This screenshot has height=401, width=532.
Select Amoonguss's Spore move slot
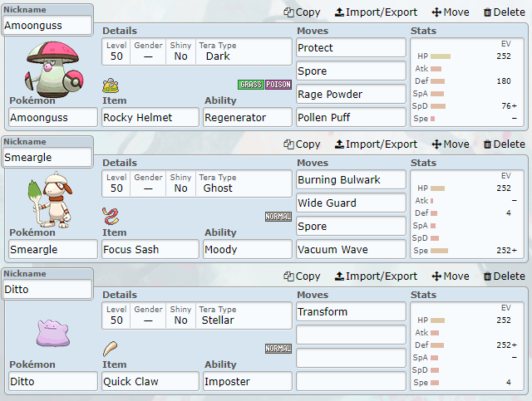[351, 71]
